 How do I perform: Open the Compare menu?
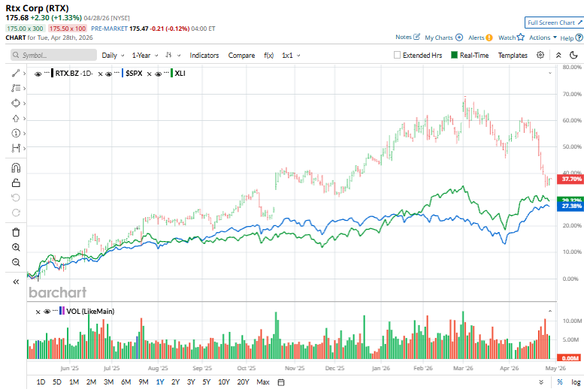(241, 55)
